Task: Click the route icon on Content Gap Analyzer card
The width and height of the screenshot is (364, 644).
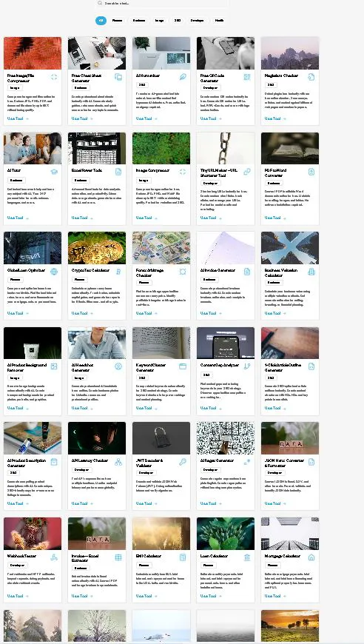Action: [247, 366]
